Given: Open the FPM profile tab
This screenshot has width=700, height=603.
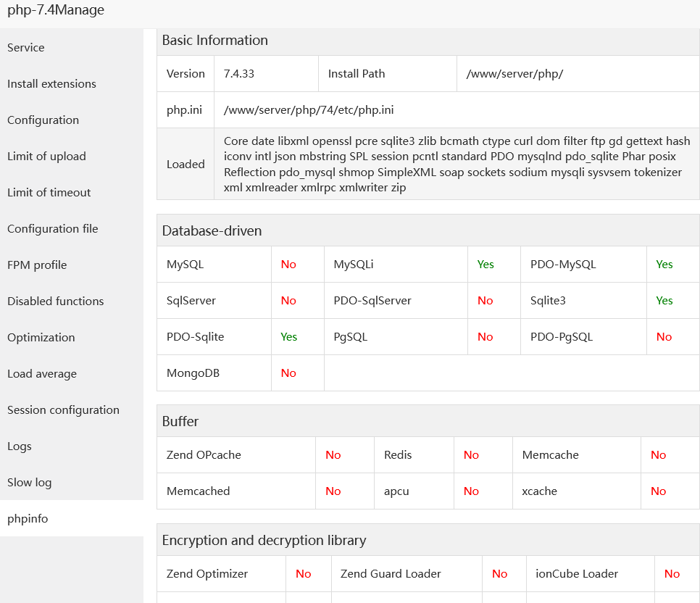Looking at the screenshot, I should tap(37, 265).
